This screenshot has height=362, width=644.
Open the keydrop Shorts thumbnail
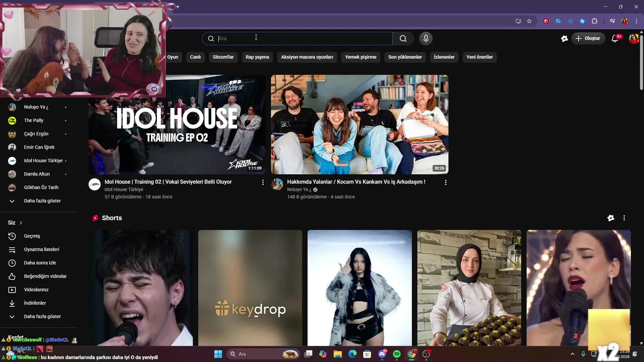250,288
